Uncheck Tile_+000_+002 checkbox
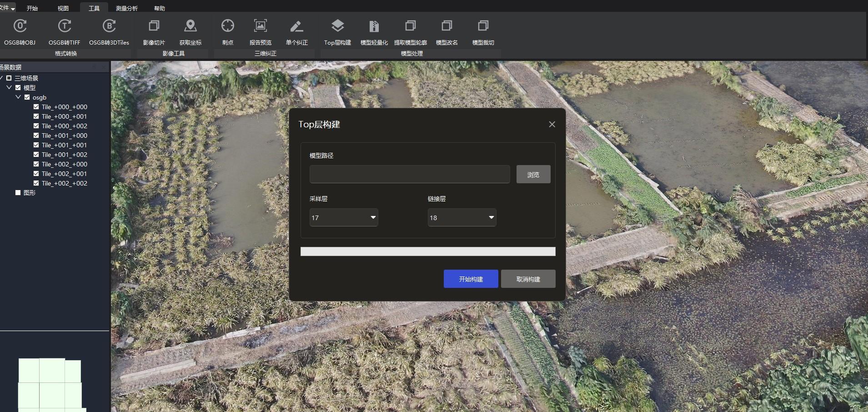The width and height of the screenshot is (868, 412). (36, 126)
